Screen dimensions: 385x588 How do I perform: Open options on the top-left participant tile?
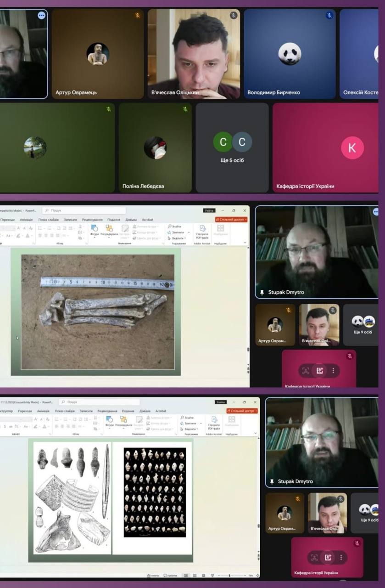coord(42,16)
